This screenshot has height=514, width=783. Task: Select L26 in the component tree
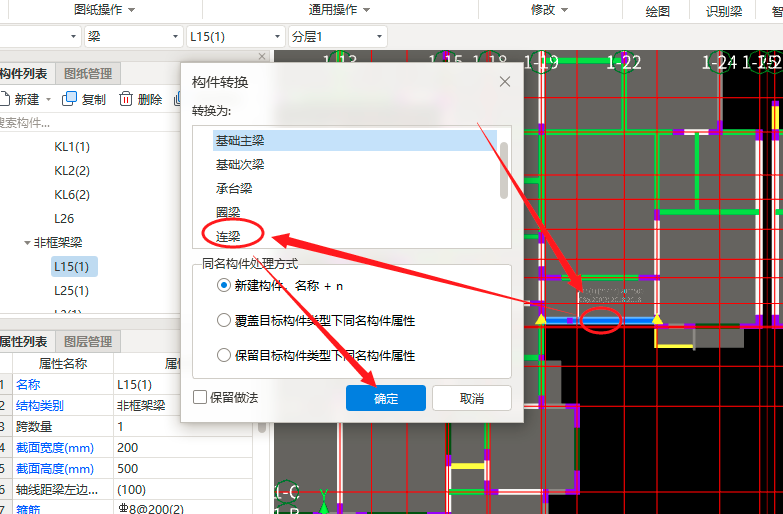64,219
